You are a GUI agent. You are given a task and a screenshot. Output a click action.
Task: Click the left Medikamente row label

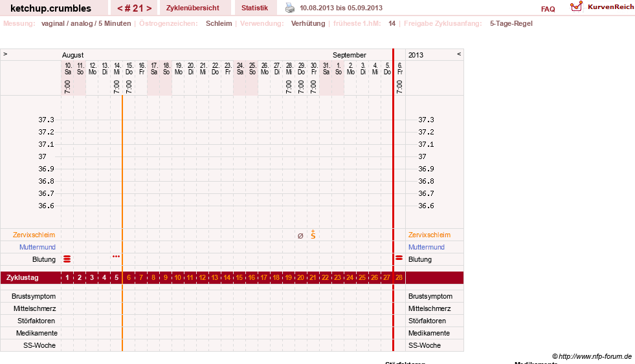click(37, 333)
